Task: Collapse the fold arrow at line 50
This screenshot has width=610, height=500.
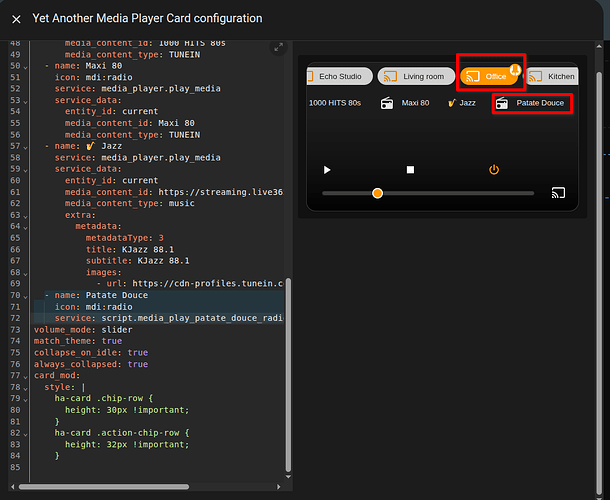Action: click(x=25, y=67)
